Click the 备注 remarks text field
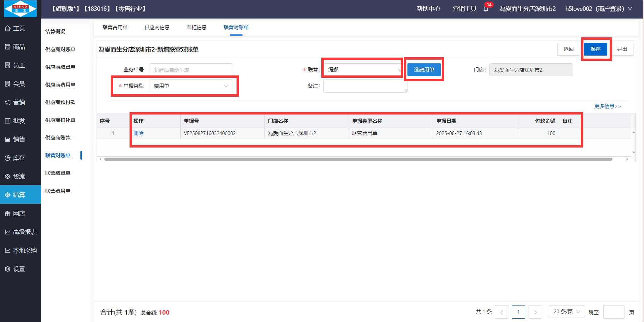 (365, 86)
